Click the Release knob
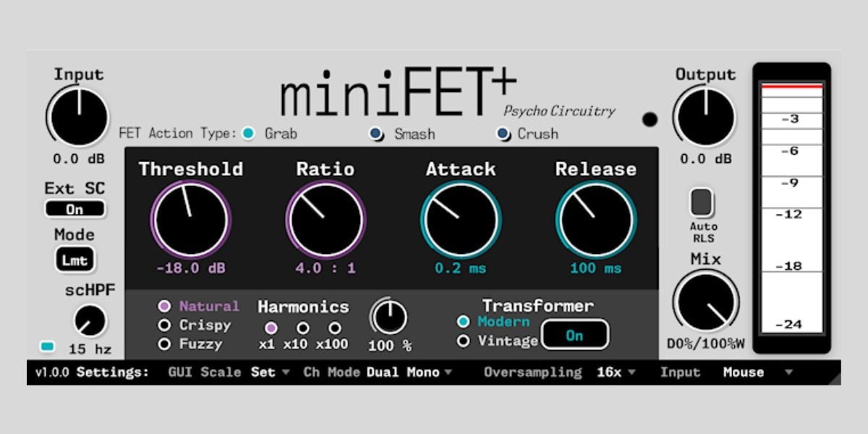Viewport: 868px width, 434px height. (x=596, y=219)
